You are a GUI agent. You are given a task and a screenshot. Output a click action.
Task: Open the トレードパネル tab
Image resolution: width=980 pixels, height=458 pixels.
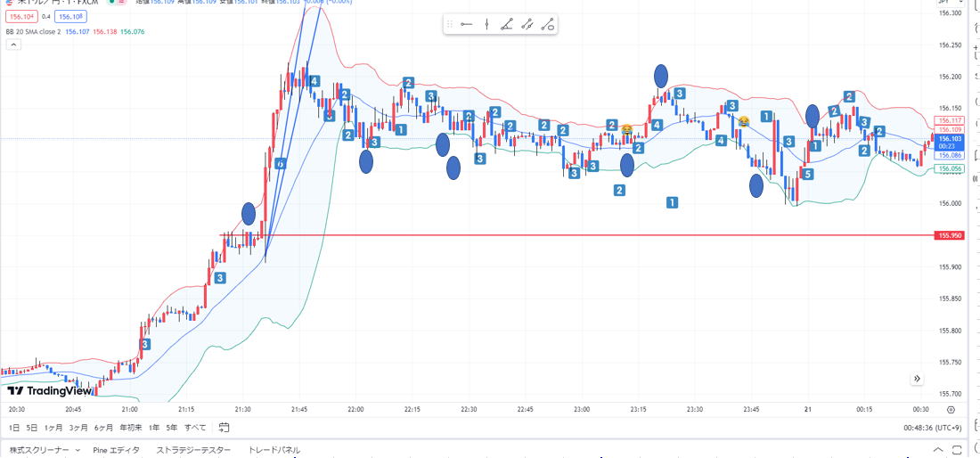point(274,451)
